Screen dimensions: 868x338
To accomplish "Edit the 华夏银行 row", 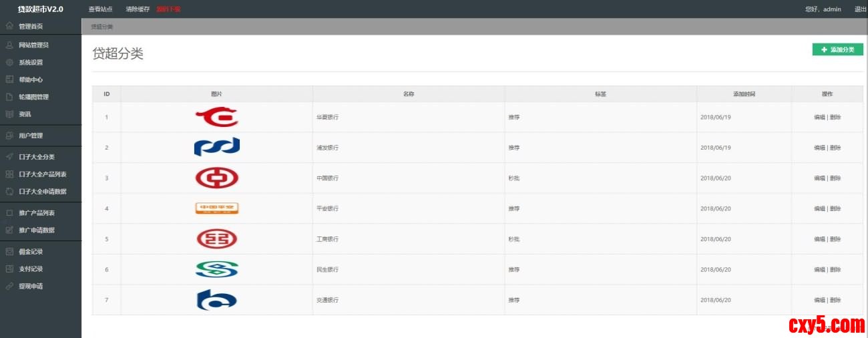I will pyautogui.click(x=819, y=118).
